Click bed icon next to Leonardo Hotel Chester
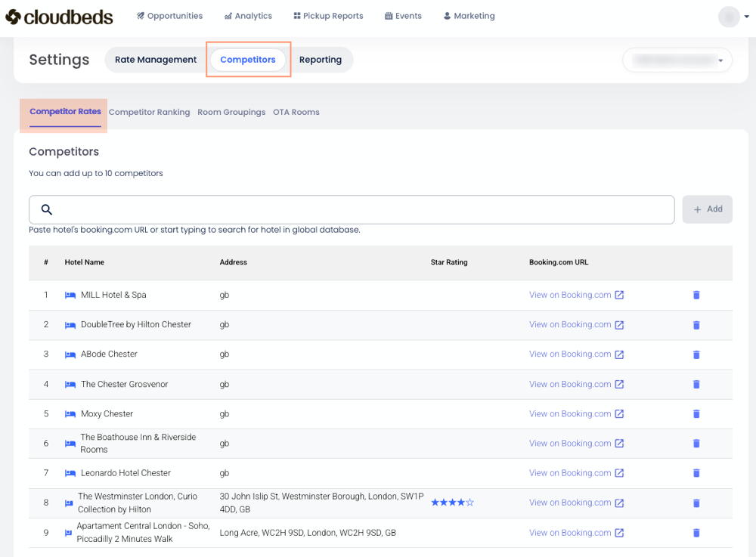The height and width of the screenshot is (557, 756). pyautogui.click(x=70, y=473)
